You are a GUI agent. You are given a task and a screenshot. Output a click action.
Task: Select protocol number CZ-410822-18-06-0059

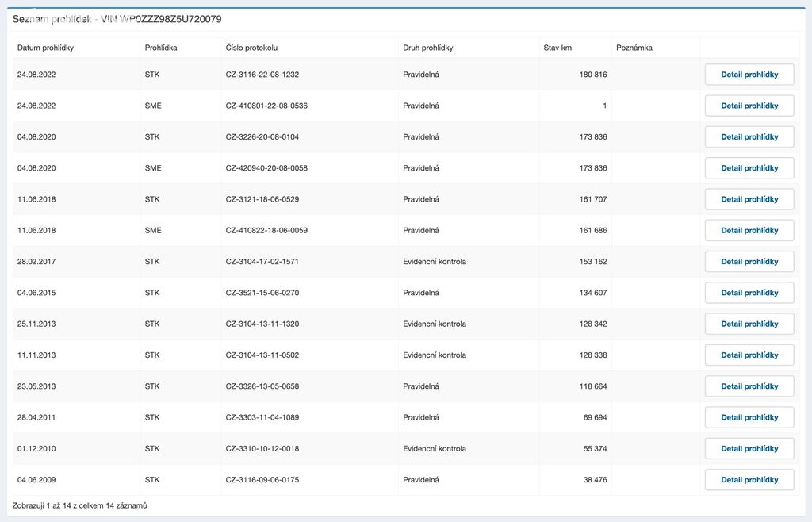click(x=266, y=230)
